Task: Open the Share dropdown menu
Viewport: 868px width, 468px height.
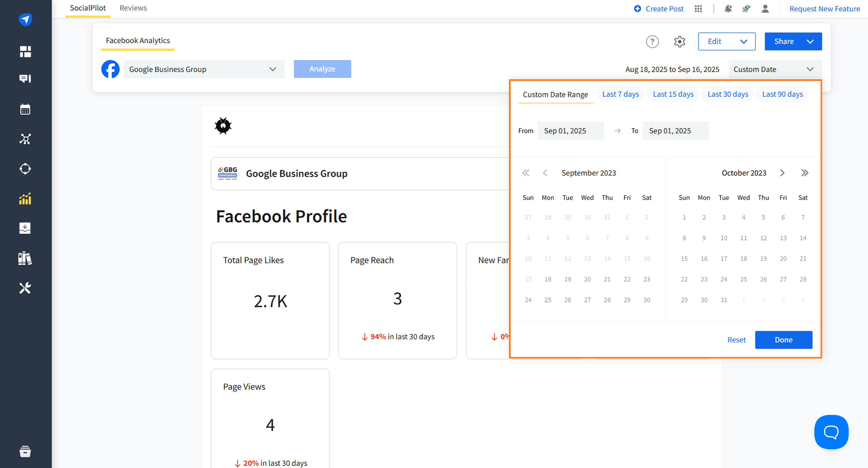Action: [x=793, y=41]
